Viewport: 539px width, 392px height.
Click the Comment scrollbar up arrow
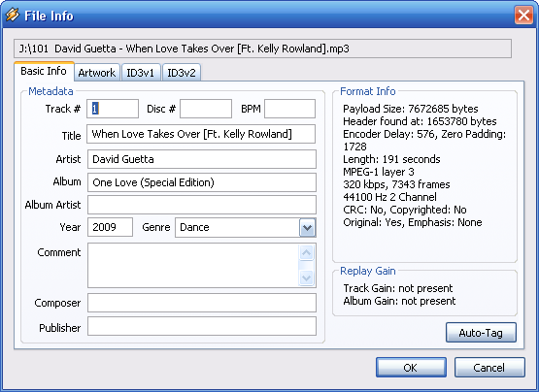(x=306, y=253)
